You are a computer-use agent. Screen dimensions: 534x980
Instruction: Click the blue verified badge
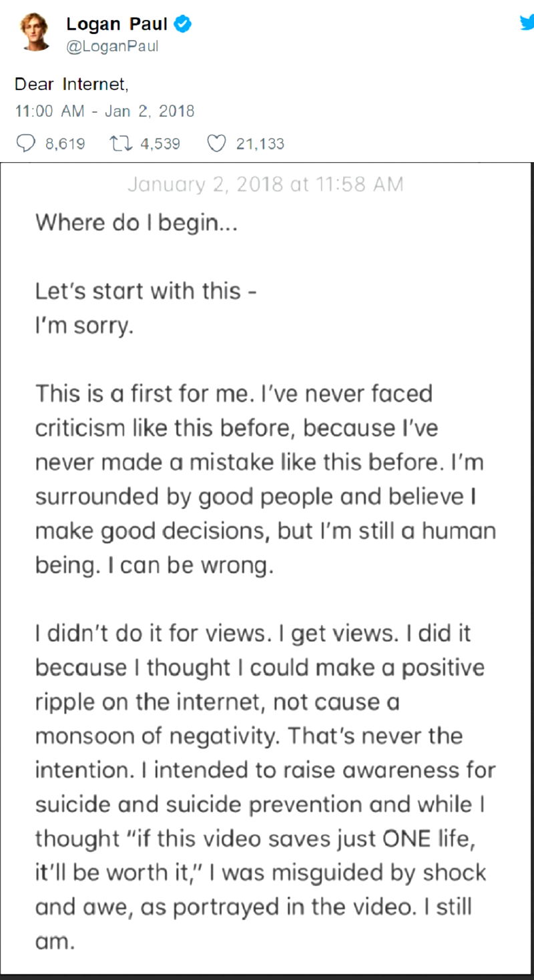click(x=183, y=25)
